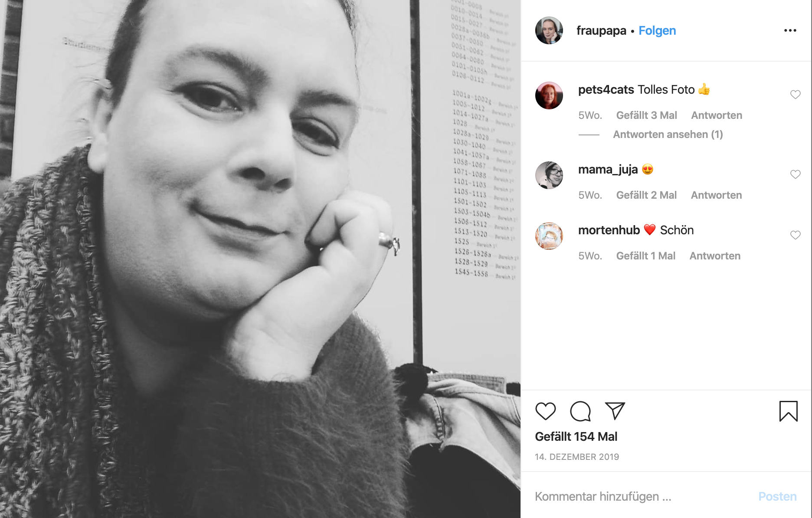Viewport: 812px width, 518px height.
Task: Follow fraupapa via Folgen link
Action: tap(657, 30)
